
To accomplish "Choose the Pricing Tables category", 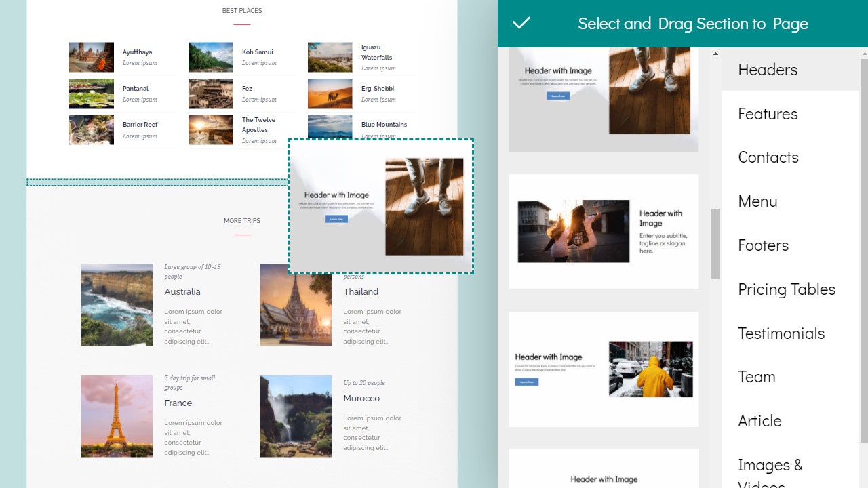I will 786,289.
